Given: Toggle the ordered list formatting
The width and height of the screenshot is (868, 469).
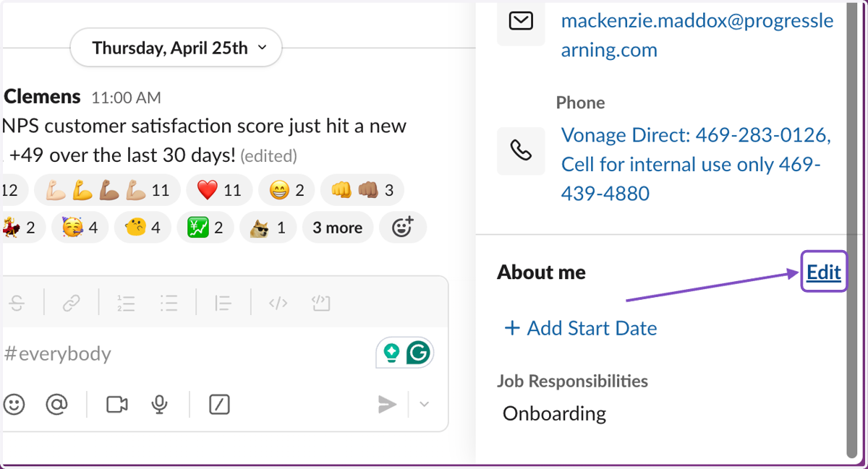Looking at the screenshot, I should click(126, 304).
